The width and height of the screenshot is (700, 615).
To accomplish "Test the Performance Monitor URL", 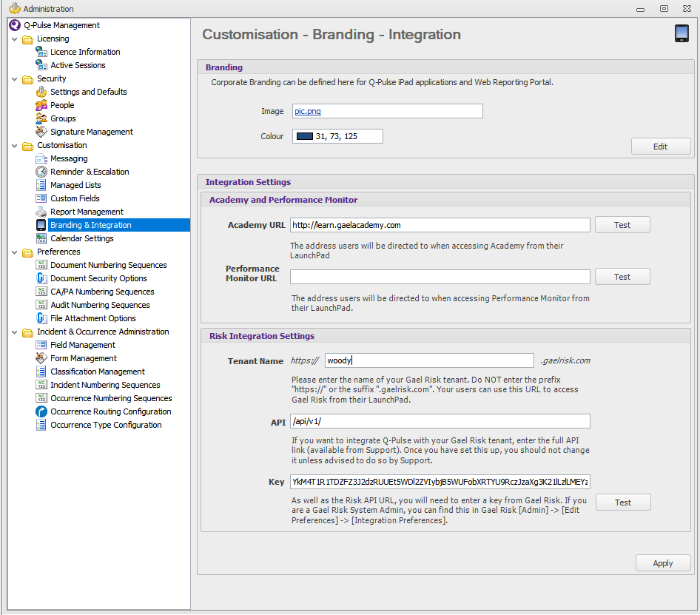I will coord(622,277).
